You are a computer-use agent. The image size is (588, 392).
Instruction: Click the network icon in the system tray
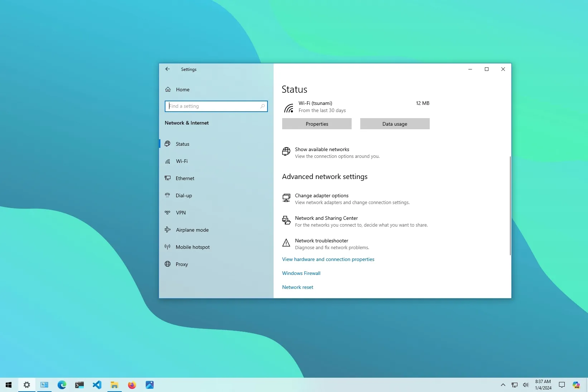(x=515, y=385)
